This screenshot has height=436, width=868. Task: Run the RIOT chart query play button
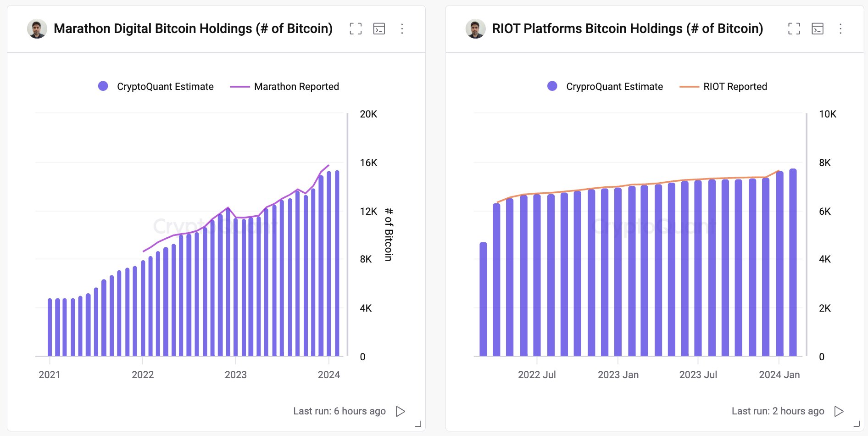839,411
